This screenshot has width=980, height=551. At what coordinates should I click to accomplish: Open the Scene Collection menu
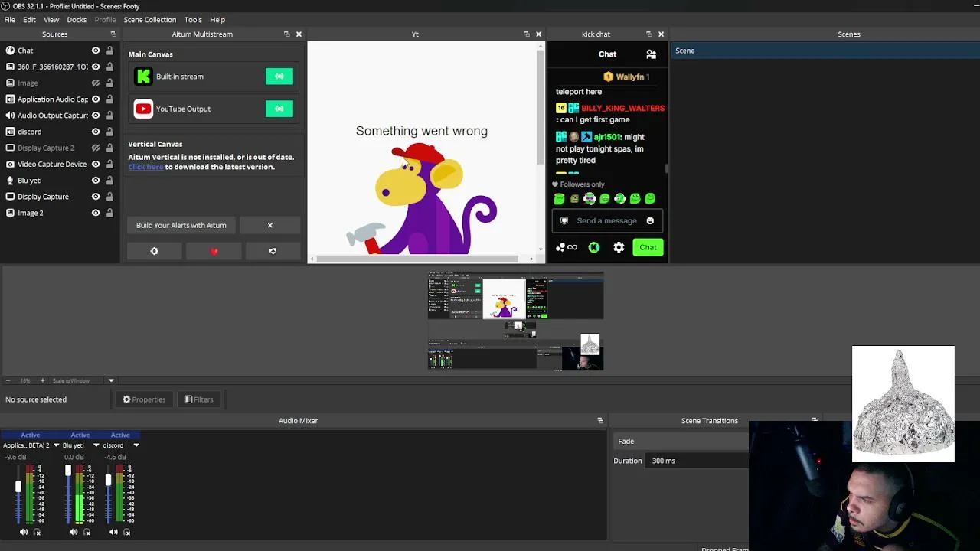click(150, 19)
